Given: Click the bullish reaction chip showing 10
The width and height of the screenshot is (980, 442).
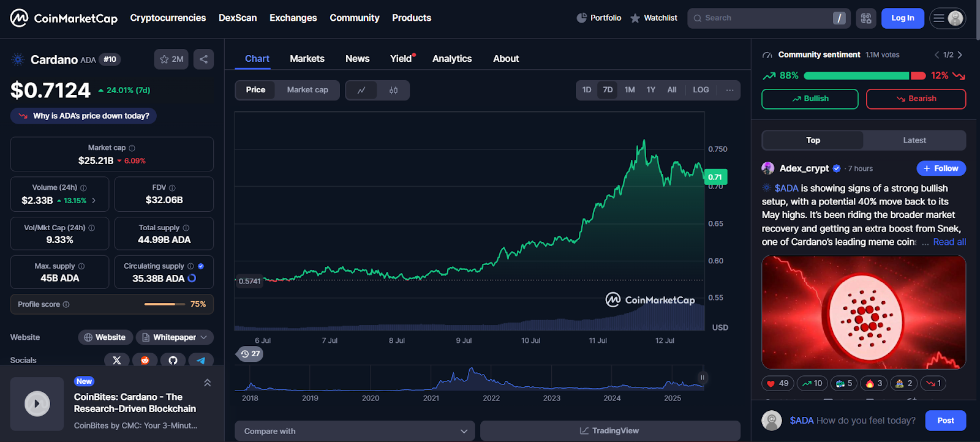Looking at the screenshot, I should click(812, 383).
